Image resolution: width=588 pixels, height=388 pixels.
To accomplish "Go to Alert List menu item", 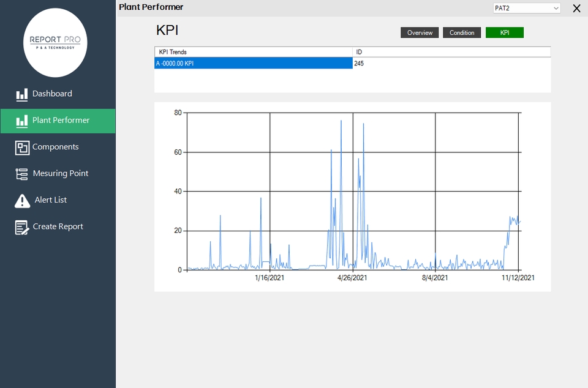I will tap(51, 200).
